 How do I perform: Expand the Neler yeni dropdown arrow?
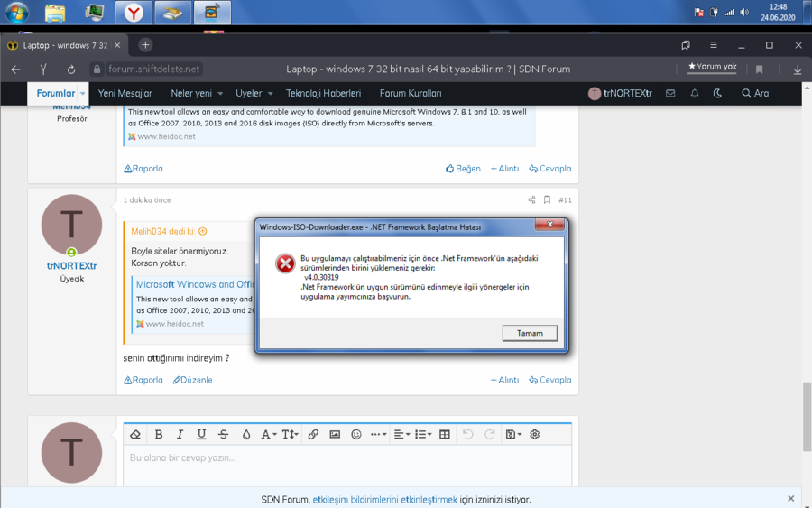[220, 94]
